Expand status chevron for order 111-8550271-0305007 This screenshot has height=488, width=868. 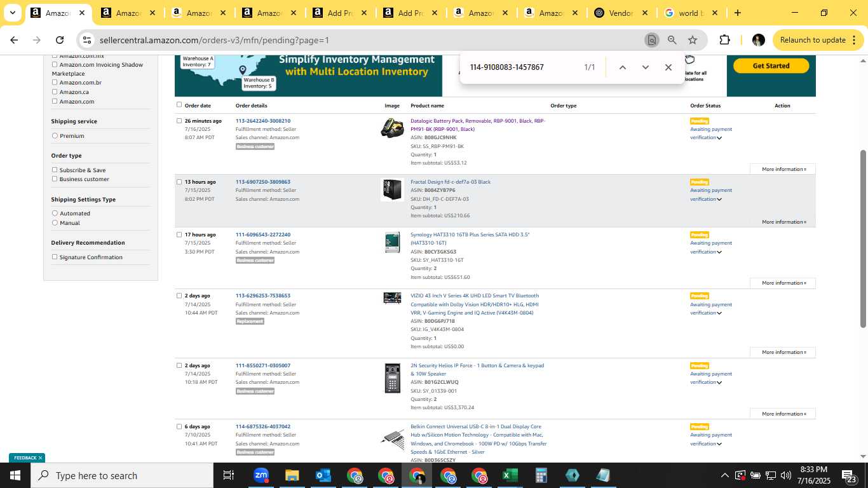click(719, 383)
